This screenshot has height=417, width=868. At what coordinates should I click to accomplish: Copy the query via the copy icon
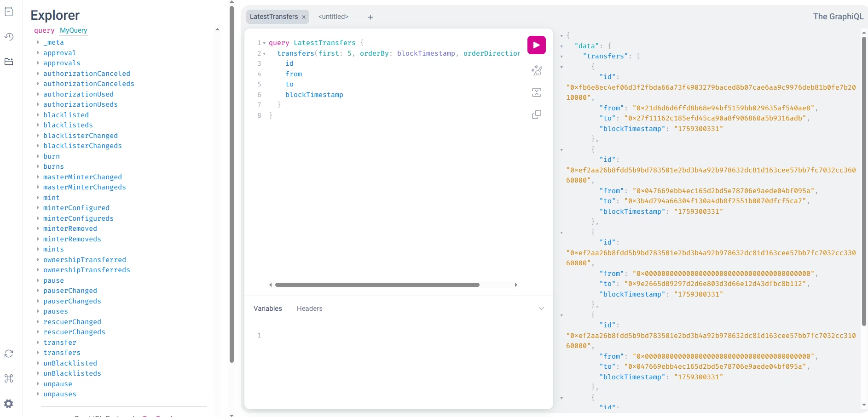[x=537, y=114]
